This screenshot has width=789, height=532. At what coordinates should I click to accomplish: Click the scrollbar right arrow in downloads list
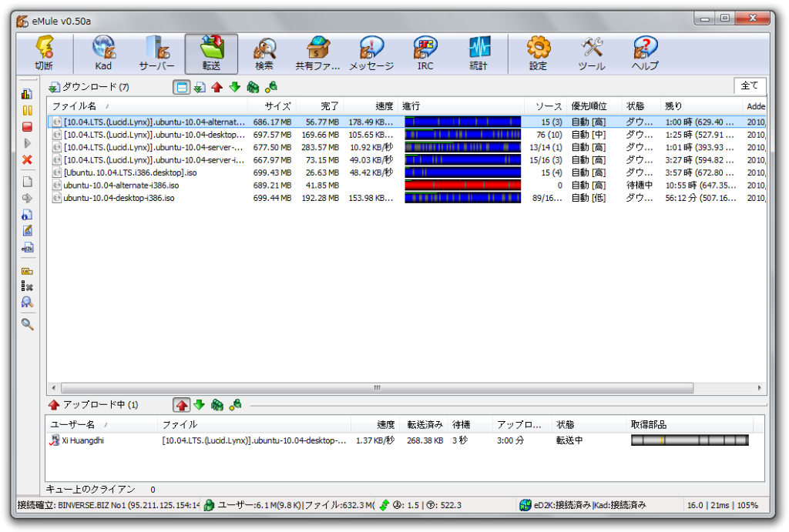point(759,388)
